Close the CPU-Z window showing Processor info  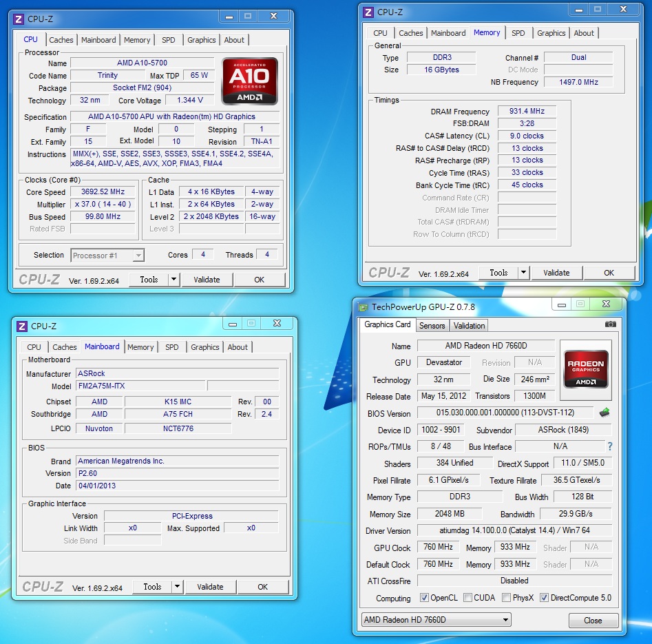pos(273,17)
